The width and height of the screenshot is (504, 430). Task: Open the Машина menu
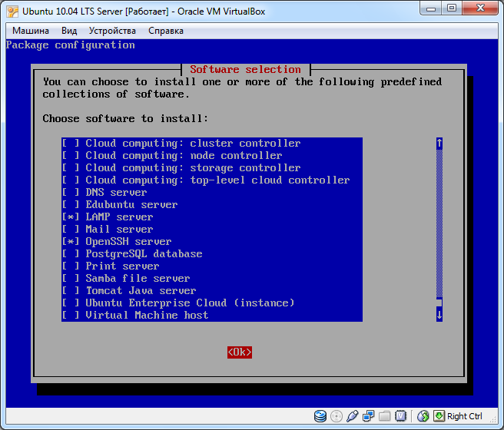pos(31,31)
